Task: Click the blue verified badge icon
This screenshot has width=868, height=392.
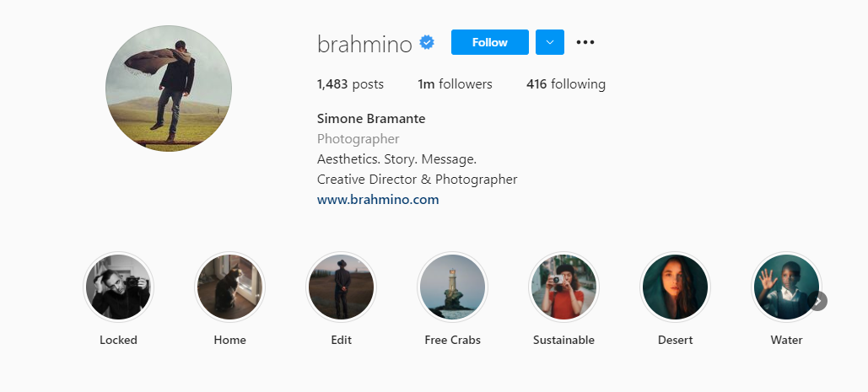Action: tap(427, 42)
